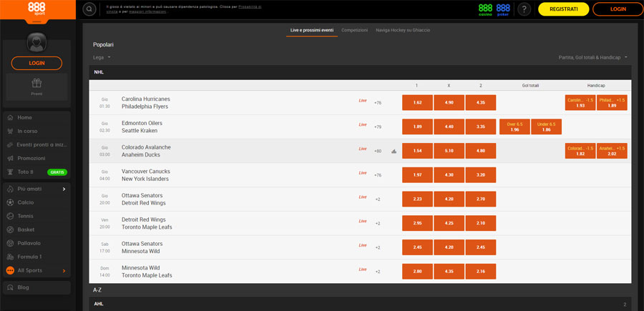Click Ottawa Senators vs Minnesota Wild match
Image resolution: width=644 pixels, height=311 pixels.
tap(142, 247)
